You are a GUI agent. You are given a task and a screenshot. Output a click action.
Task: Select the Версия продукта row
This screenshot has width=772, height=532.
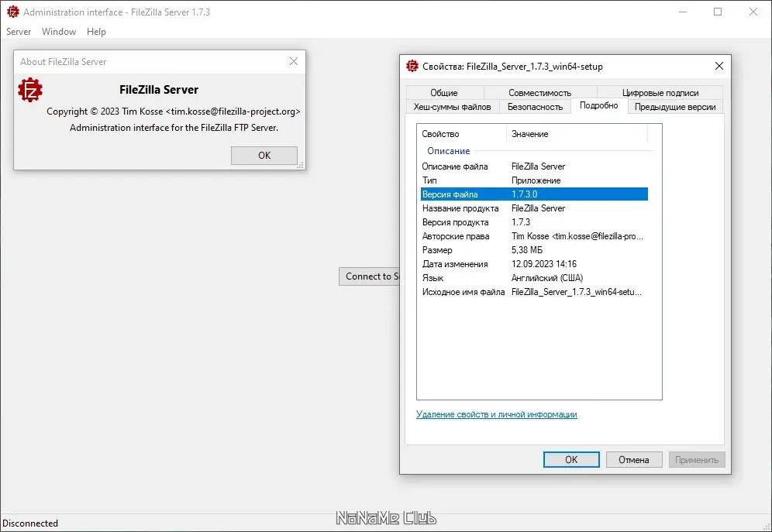(534, 222)
